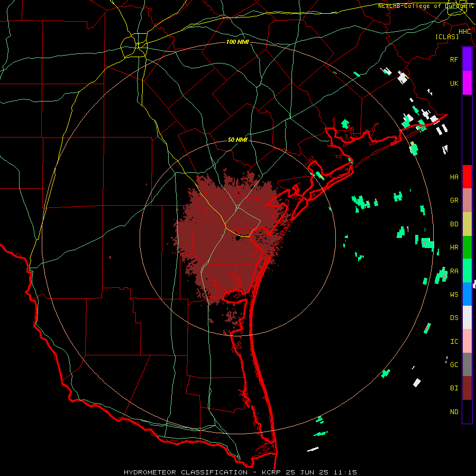Image resolution: width=476 pixels, height=476 pixels.
Task: Click the black radar site dot at center
Action: coord(237,239)
